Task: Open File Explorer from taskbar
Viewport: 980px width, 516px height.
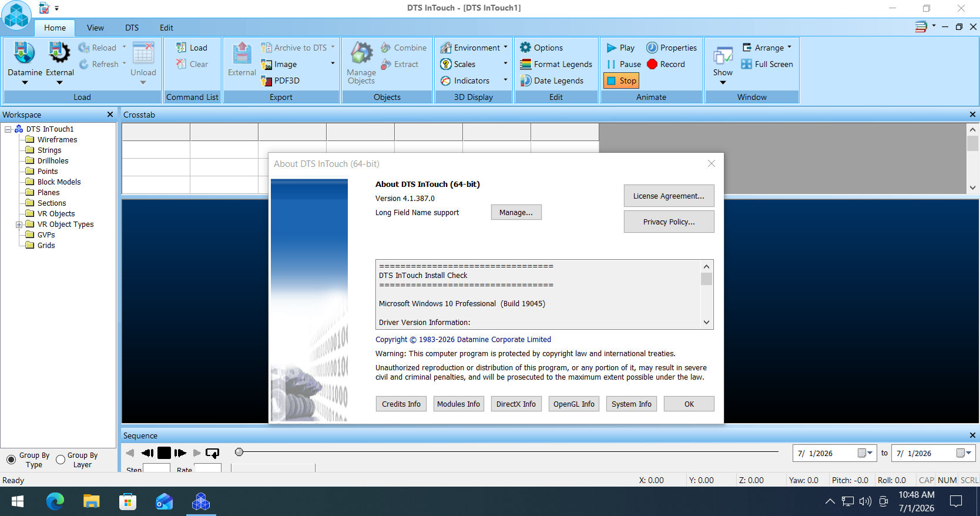Action: pyautogui.click(x=91, y=501)
